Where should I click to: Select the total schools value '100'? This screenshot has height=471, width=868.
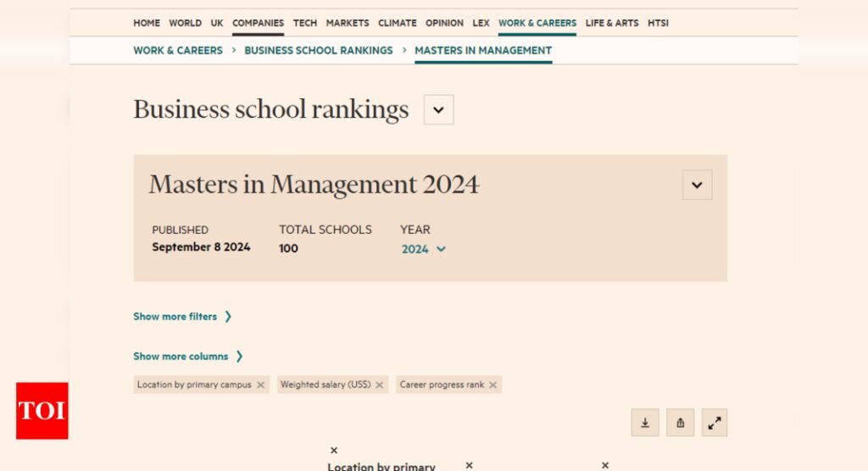[x=288, y=248]
